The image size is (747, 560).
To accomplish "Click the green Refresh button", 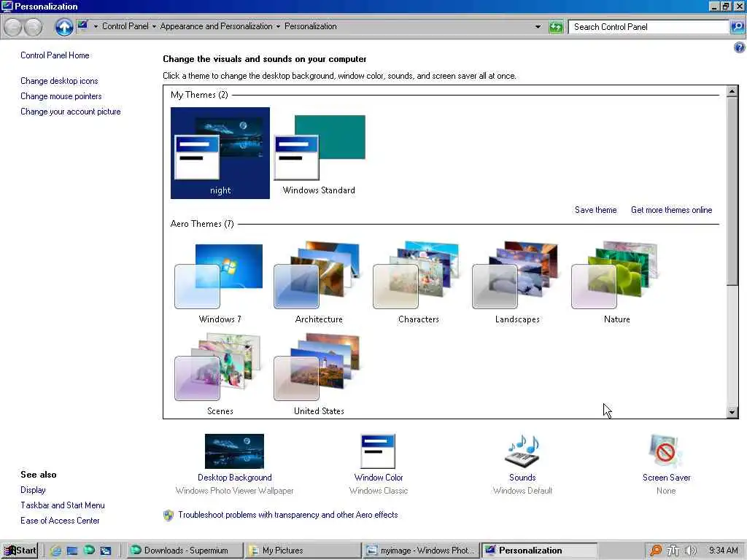I will click(556, 27).
